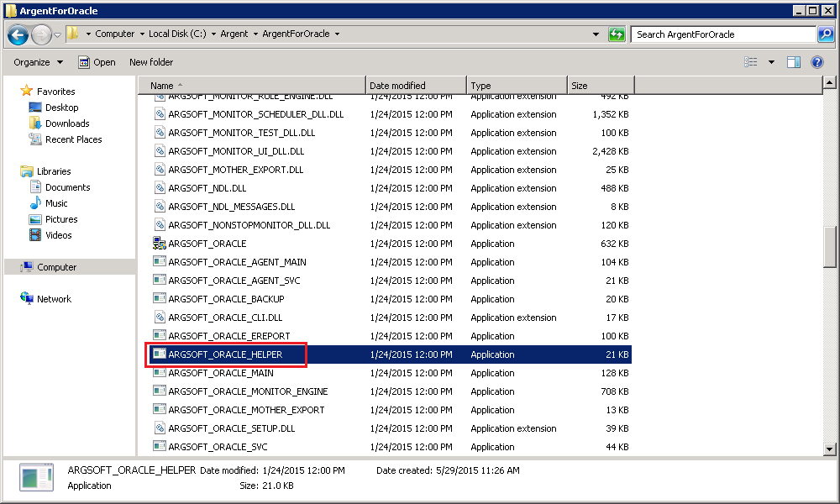Click the green Refresh button

point(617,34)
